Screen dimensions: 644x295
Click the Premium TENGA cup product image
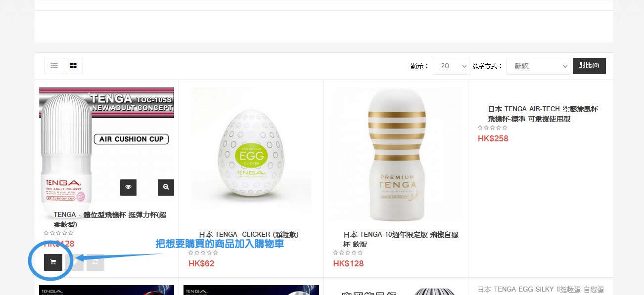(x=396, y=155)
